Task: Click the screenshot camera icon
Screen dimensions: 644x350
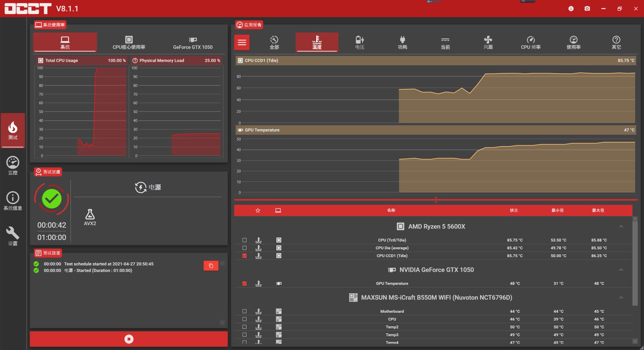Action: 587,9
